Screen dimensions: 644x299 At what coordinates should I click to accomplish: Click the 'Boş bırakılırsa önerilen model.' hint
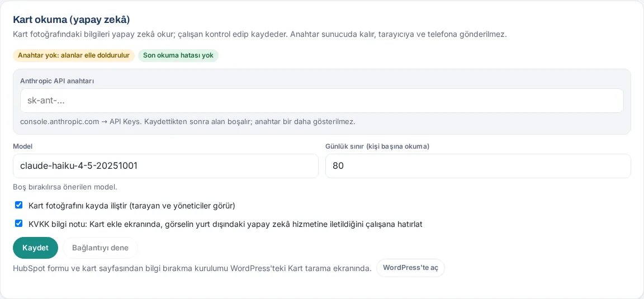pos(65,187)
